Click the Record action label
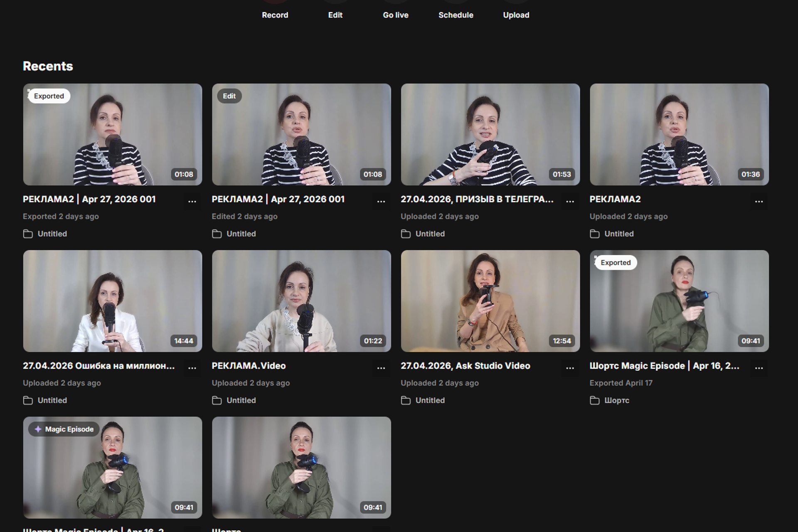 tap(275, 15)
